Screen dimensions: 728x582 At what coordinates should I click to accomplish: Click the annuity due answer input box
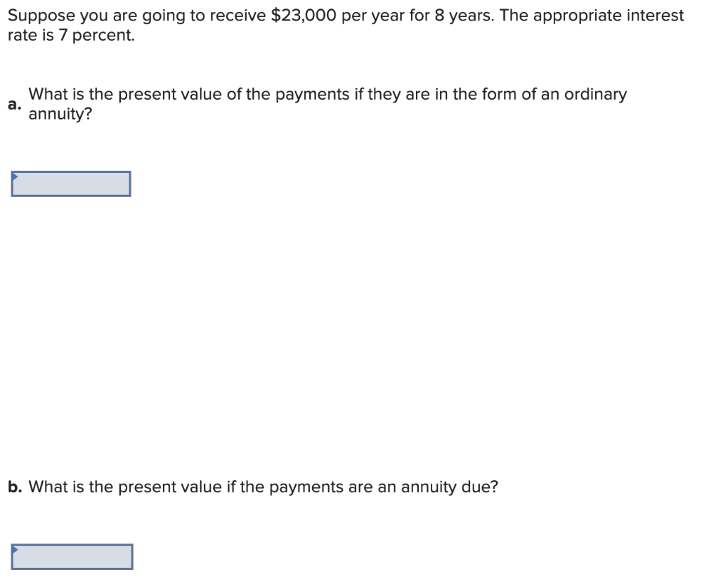(72, 556)
